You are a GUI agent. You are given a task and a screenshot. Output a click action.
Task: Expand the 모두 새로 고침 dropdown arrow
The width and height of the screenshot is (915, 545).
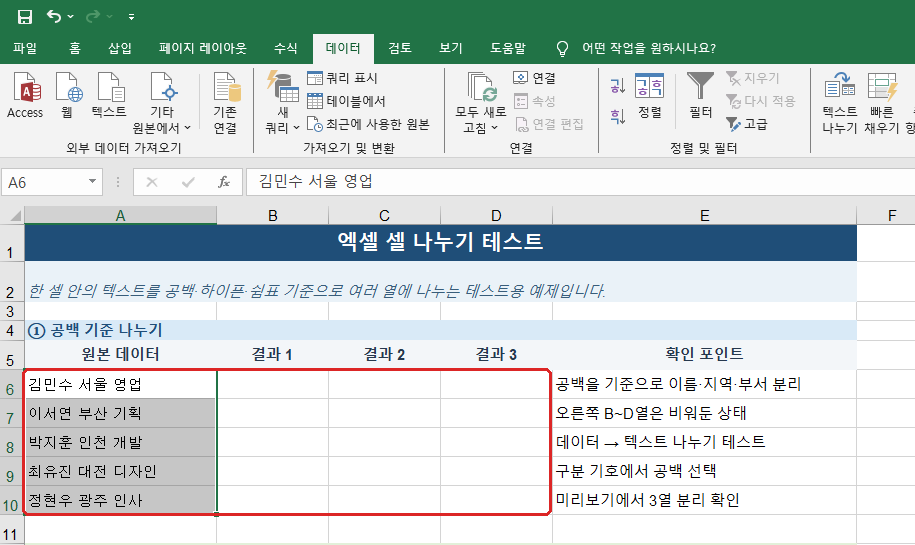click(x=495, y=128)
